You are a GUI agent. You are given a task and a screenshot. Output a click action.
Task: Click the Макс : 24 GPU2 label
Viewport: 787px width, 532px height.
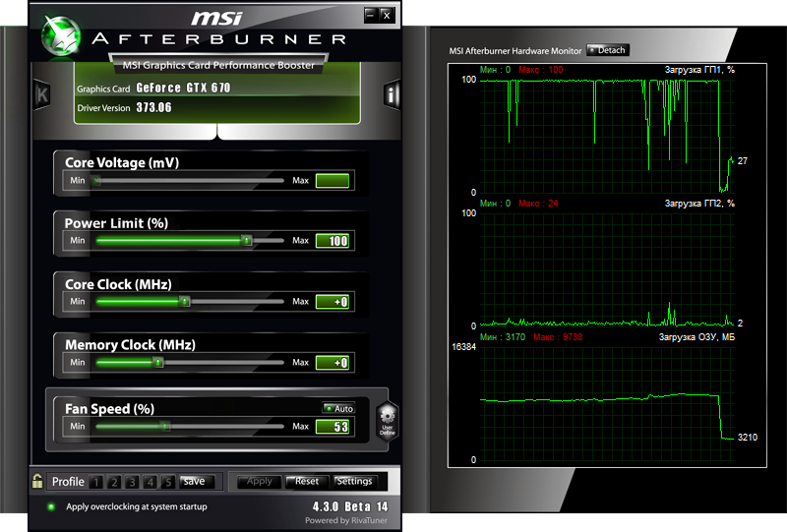coord(538,204)
